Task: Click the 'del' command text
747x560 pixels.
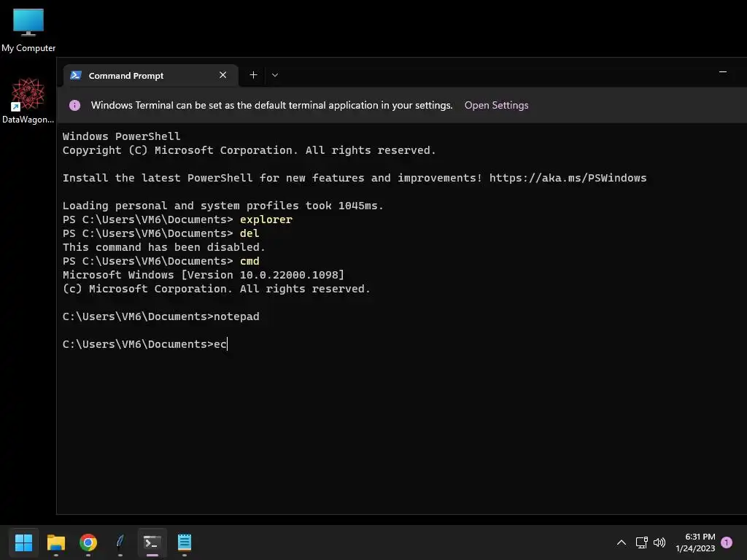Action: pos(249,233)
